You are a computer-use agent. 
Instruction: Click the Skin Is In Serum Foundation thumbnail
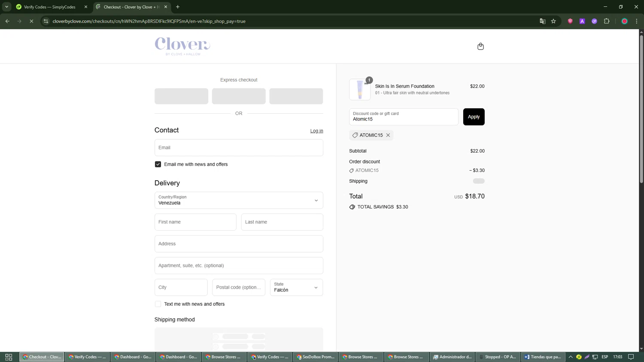coord(360,90)
